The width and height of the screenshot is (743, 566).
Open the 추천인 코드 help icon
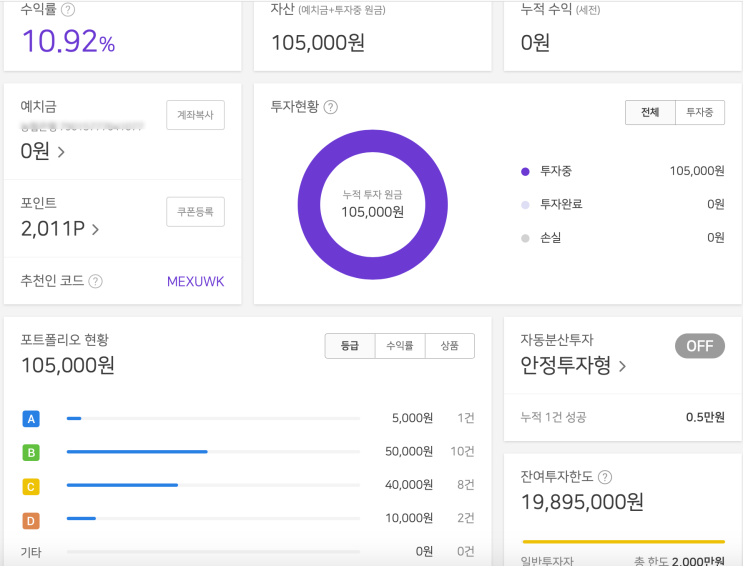(96, 282)
